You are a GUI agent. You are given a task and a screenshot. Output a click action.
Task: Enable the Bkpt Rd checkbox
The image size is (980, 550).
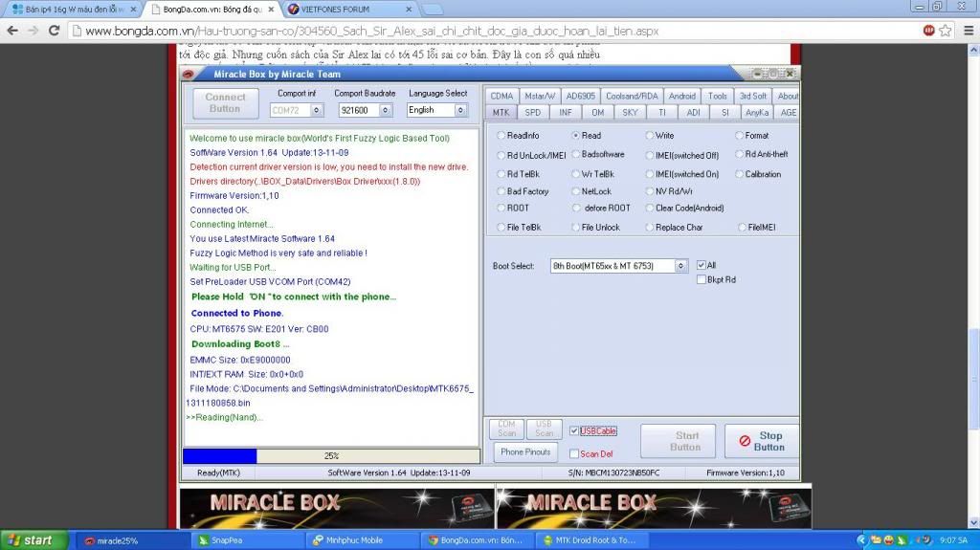(702, 279)
